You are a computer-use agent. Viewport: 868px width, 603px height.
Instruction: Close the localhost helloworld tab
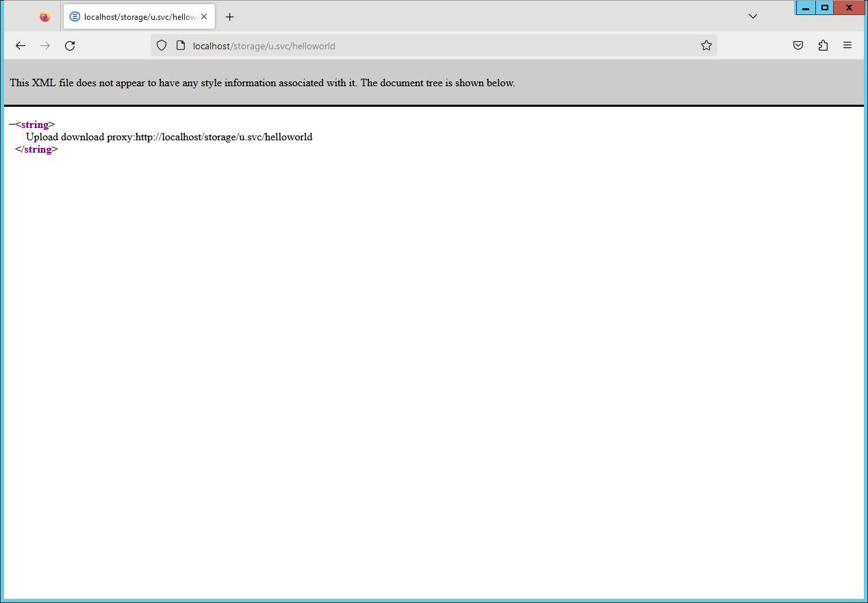[x=204, y=16]
